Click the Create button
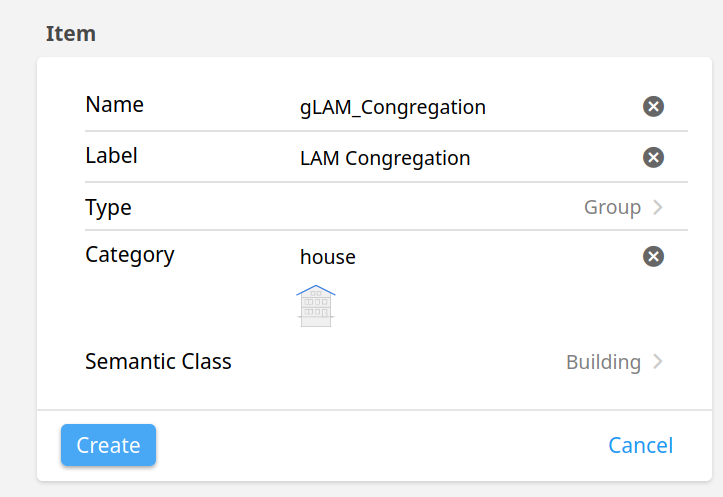The height and width of the screenshot is (497, 723). pyautogui.click(x=108, y=445)
